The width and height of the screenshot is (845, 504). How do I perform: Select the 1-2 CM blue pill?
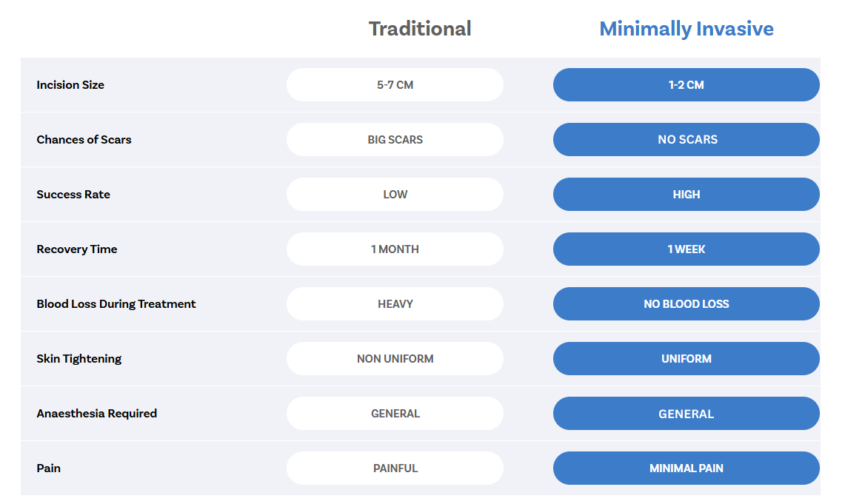coord(686,85)
